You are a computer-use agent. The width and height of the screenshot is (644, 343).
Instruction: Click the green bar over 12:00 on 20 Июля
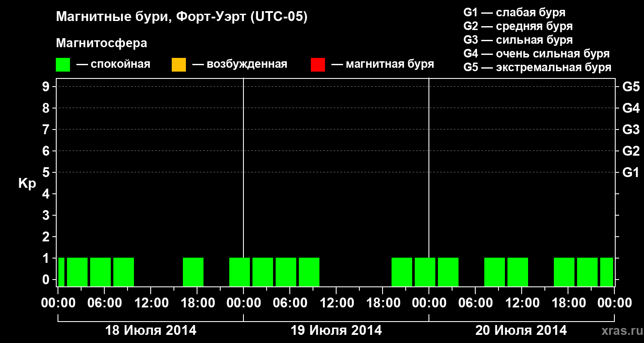(x=518, y=272)
